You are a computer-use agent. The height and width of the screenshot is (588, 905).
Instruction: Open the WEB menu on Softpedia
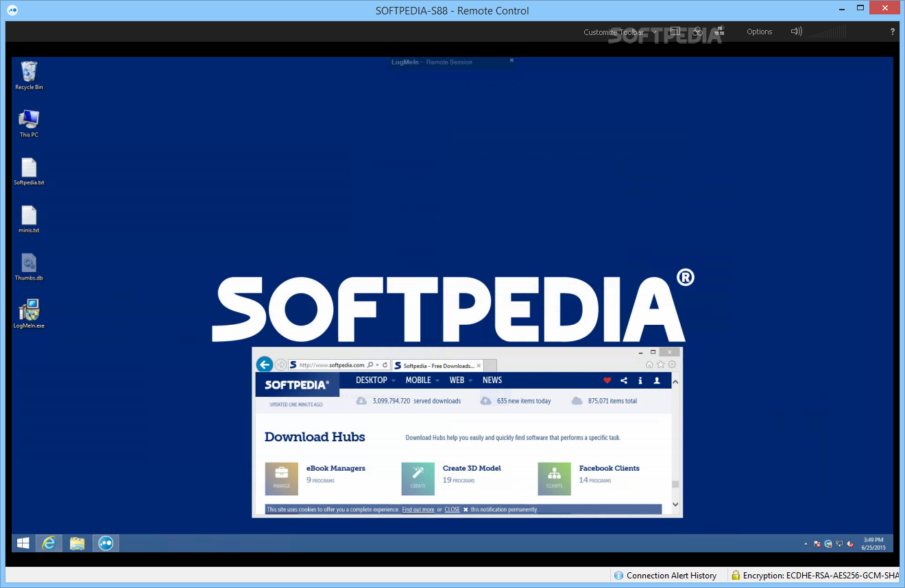pyautogui.click(x=457, y=380)
